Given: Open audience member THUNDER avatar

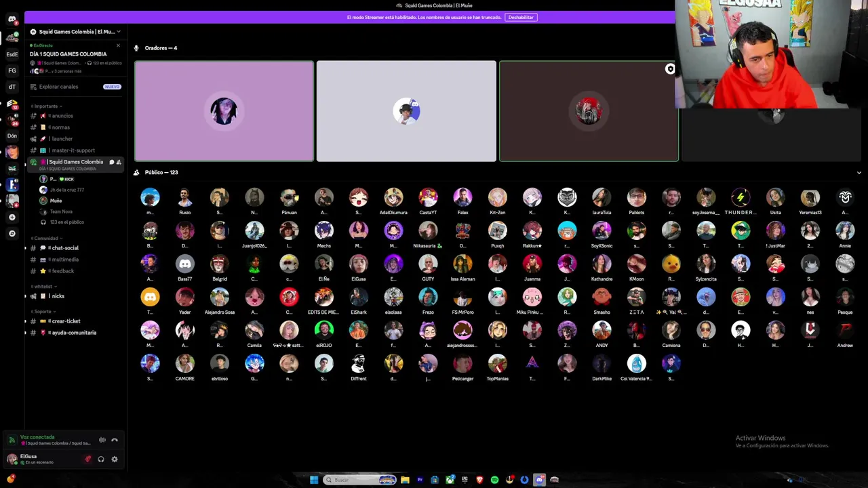Looking at the screenshot, I should (741, 197).
